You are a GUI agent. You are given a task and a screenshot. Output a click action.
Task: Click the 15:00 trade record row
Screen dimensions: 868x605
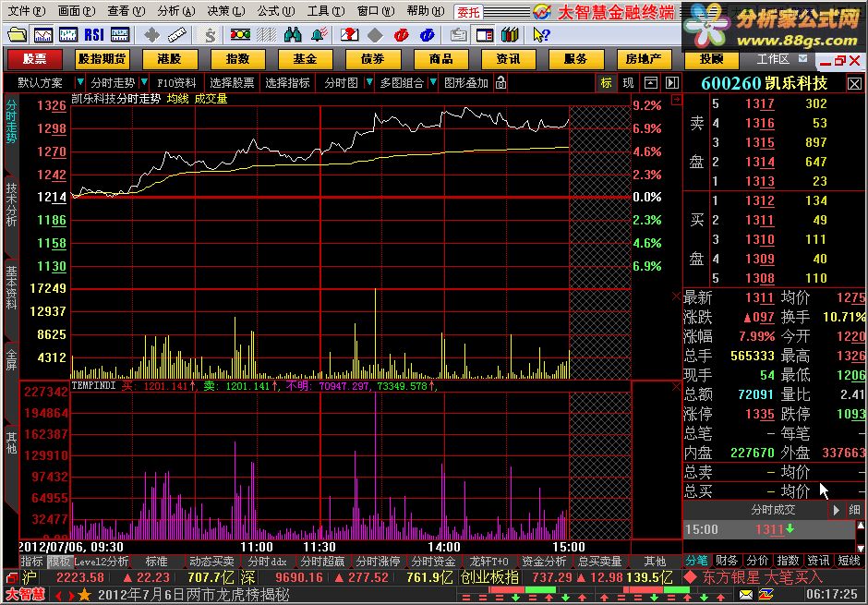pos(769,529)
